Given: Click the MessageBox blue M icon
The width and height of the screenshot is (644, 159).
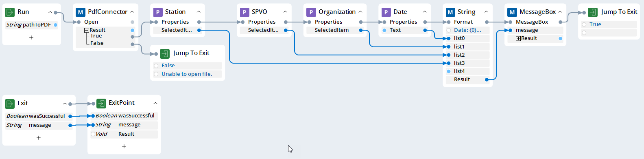Looking at the screenshot, I should coord(512,12).
